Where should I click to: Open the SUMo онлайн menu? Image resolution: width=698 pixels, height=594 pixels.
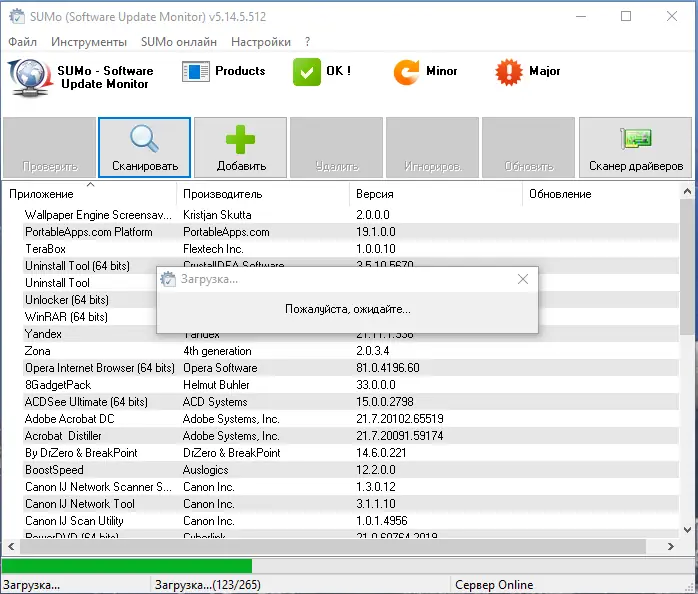(x=179, y=42)
